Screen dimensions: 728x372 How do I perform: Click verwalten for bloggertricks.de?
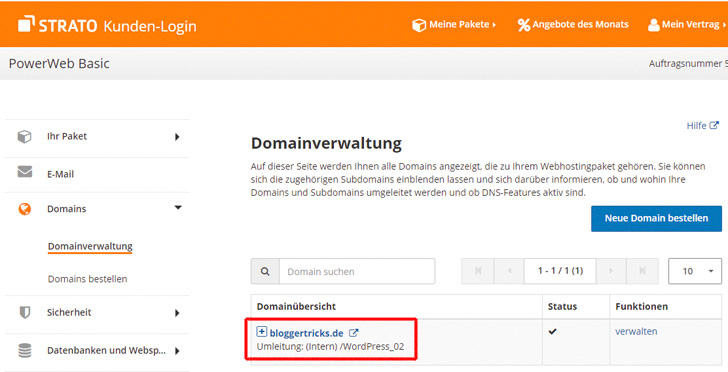click(x=636, y=332)
